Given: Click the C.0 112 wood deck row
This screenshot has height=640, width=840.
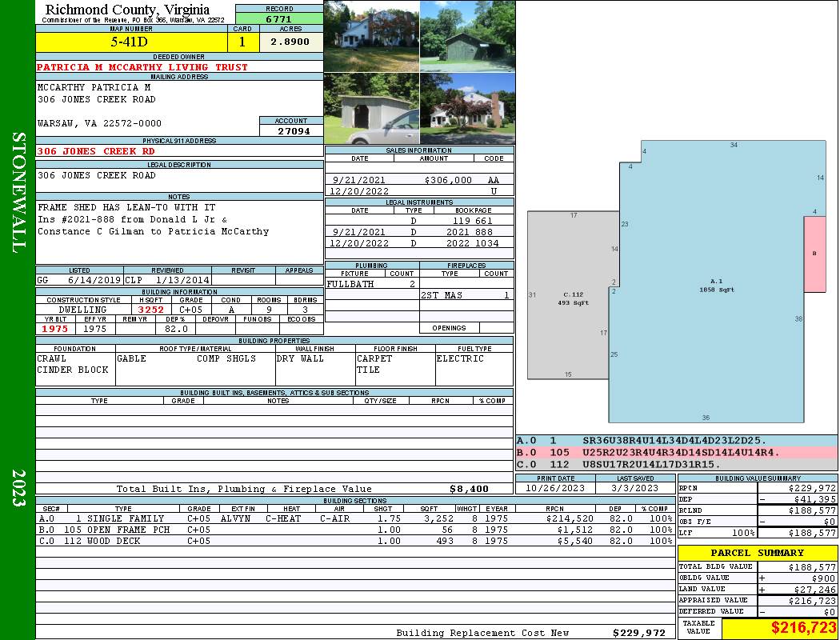Looking at the screenshot, I should 355,541.
